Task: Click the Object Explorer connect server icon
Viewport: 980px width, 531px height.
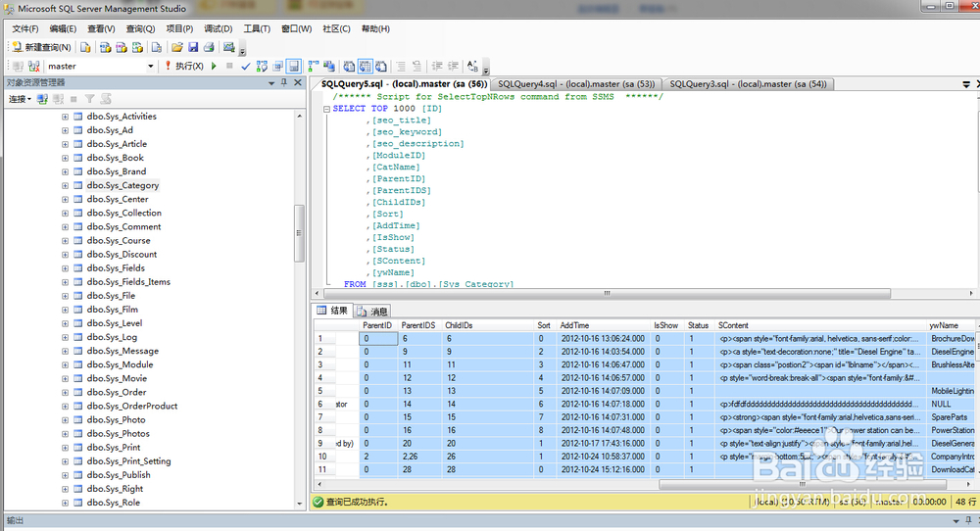Action: (42, 99)
